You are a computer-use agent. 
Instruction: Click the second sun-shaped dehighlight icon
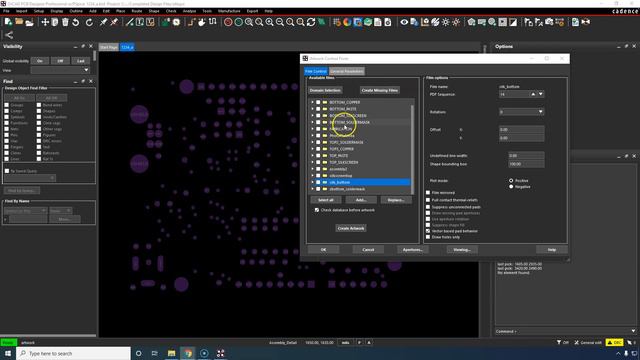coord(456,22)
